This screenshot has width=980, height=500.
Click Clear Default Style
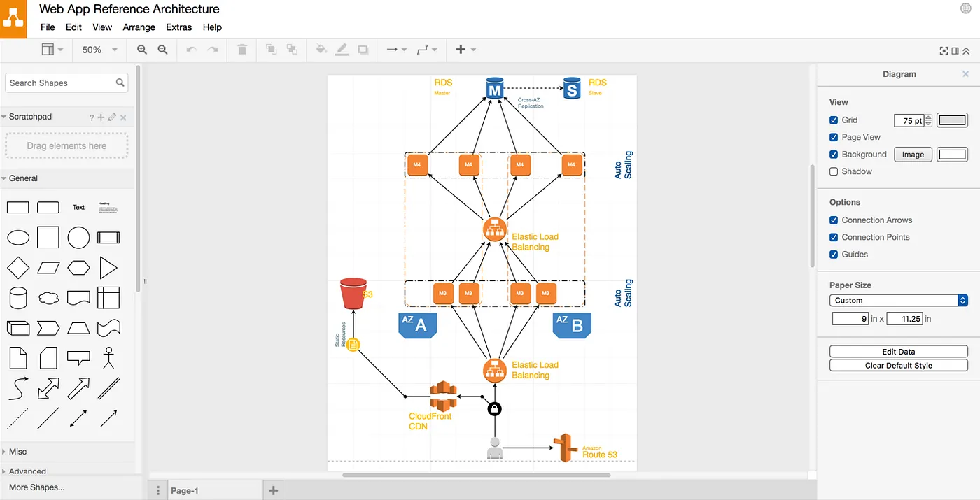(898, 365)
